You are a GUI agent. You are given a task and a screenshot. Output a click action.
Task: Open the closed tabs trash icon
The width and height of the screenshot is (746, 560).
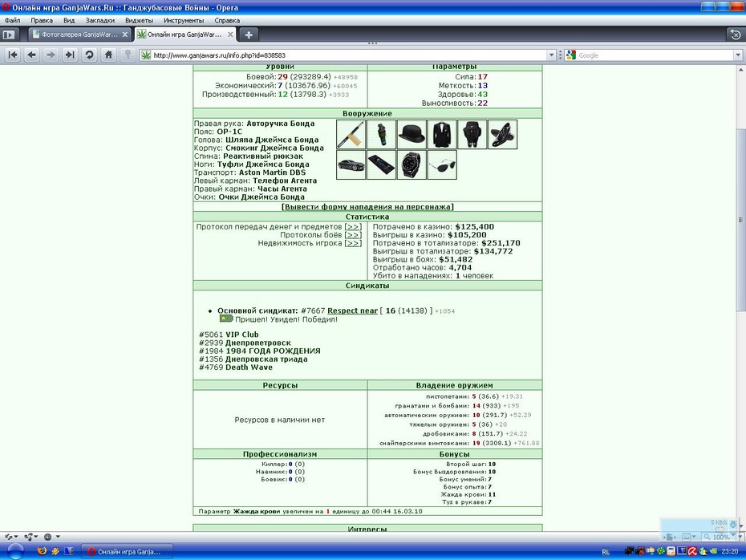735,34
